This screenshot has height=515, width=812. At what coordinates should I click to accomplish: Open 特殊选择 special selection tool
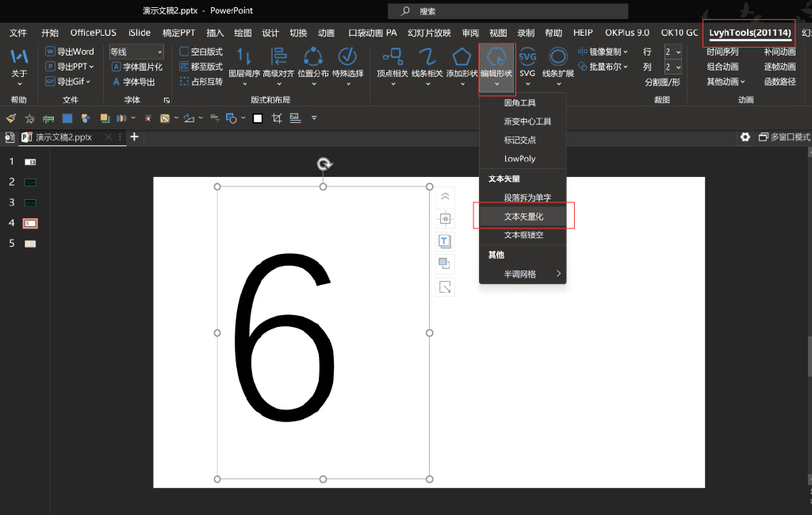point(347,67)
